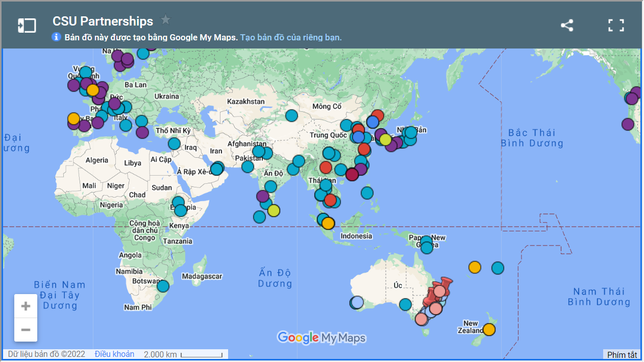Open 'Tạo bản đồ của riêng bạn' link
The height and width of the screenshot is (362, 644).
tap(291, 37)
